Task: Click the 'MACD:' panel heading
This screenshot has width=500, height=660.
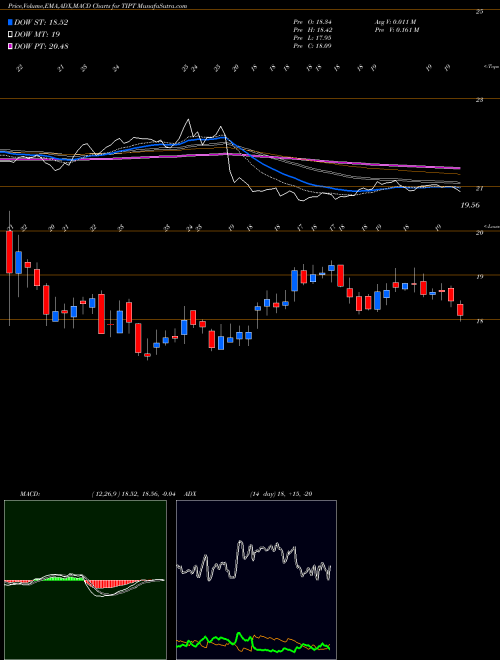Action: (x=30, y=494)
